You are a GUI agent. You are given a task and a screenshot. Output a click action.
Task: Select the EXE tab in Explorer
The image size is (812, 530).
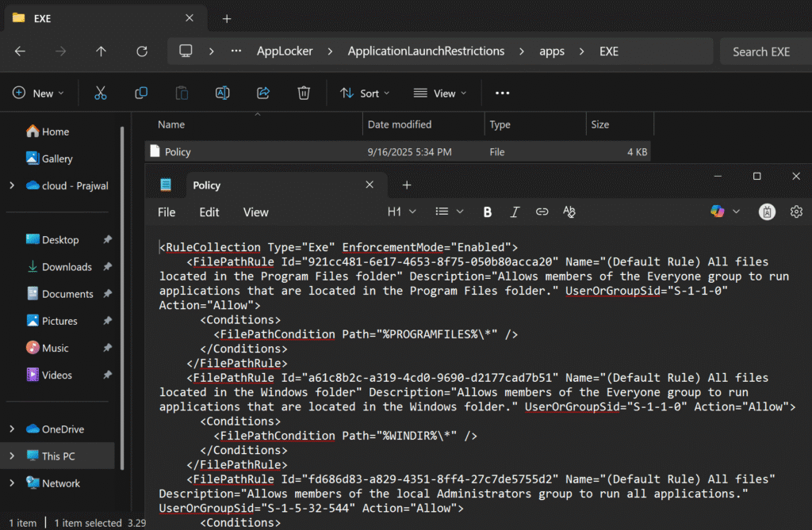[105, 19]
